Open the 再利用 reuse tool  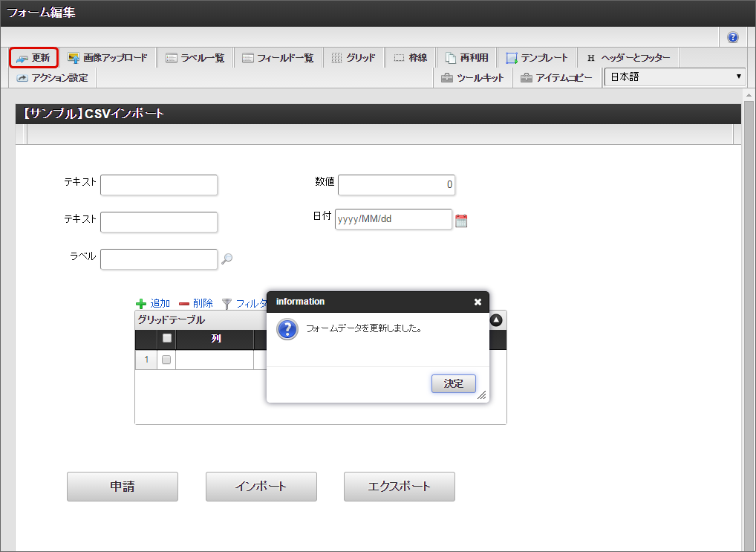click(x=466, y=58)
